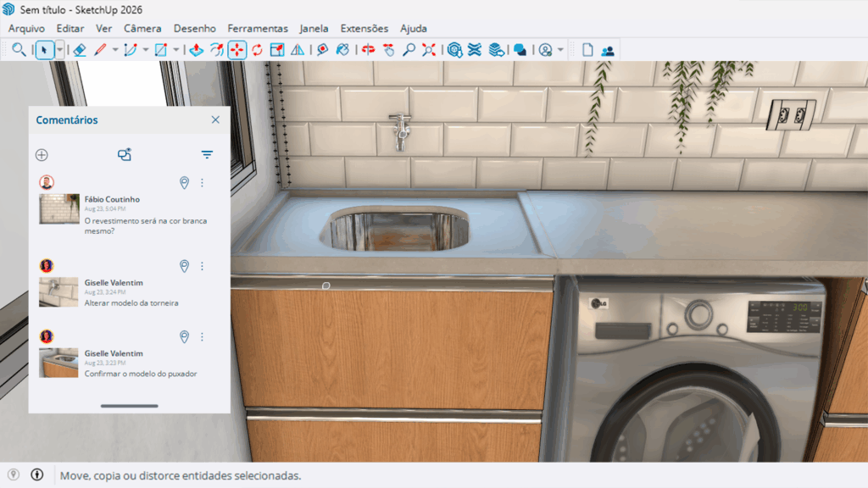Open the dropdown arrow beside the Line tool
Screen dimensions: 868x488
tap(115, 50)
